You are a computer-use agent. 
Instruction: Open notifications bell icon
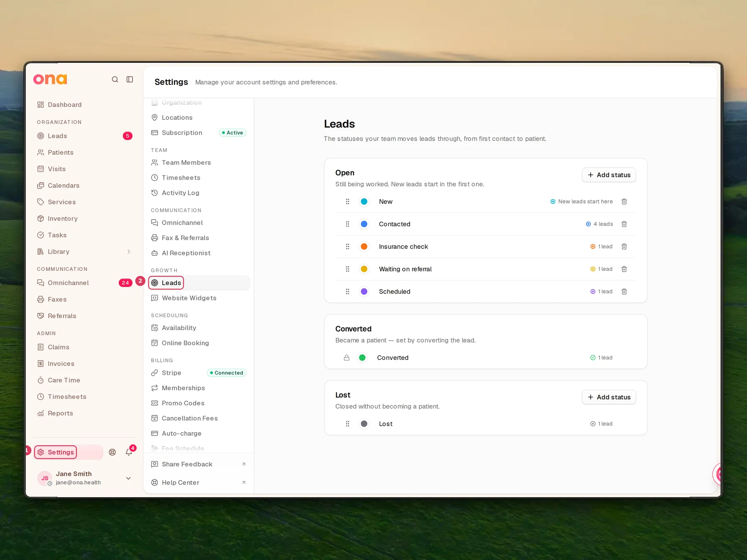click(129, 452)
